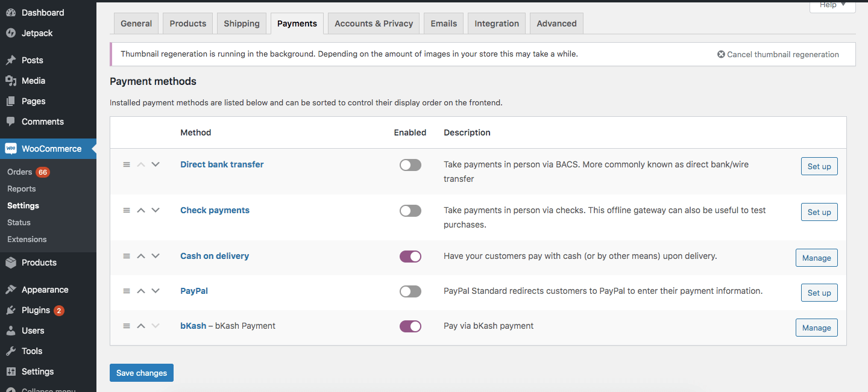Screen dimensions: 868x392
Task: Move Direct bank transfer down
Action: (156, 164)
